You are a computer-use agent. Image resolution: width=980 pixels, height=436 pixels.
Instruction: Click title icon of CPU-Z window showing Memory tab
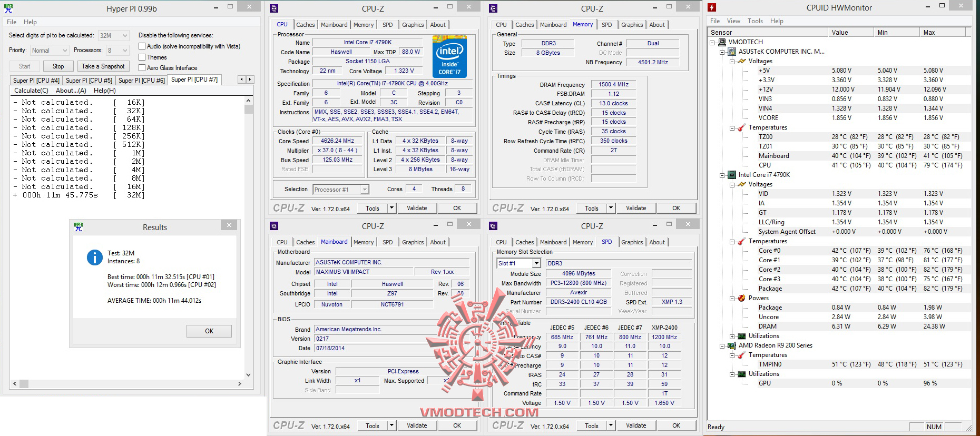click(493, 8)
